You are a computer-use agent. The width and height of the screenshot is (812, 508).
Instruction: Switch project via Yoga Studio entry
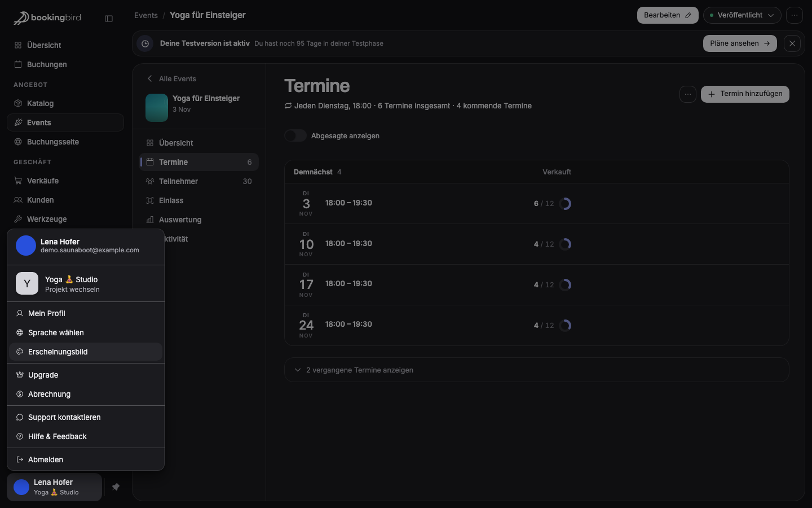(86, 283)
